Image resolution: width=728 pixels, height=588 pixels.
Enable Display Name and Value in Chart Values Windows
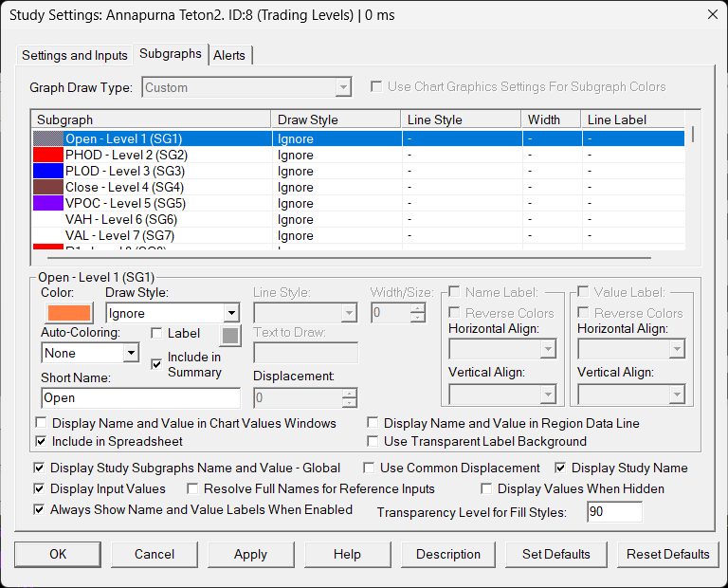point(42,424)
